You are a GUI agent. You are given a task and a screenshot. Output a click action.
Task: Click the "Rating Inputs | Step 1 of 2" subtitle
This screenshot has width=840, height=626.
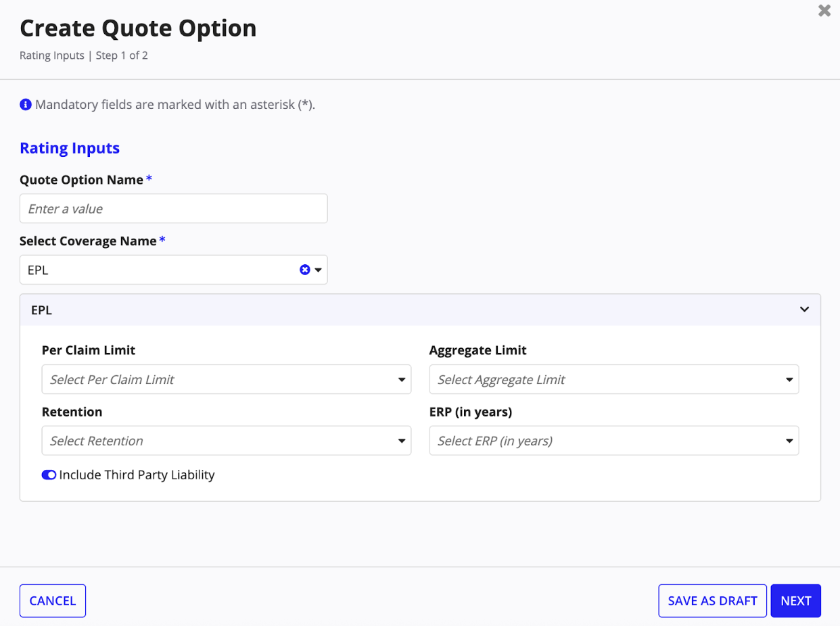pos(84,55)
